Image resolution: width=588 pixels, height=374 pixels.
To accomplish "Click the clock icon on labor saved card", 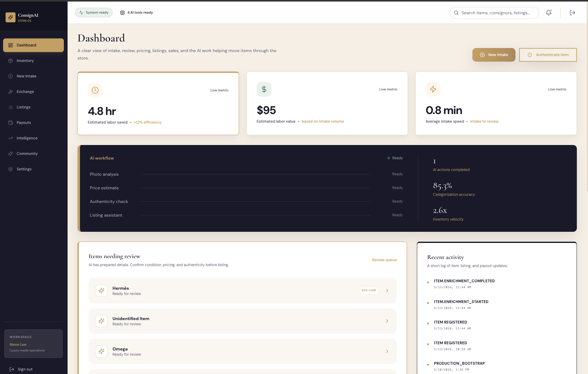I will [x=95, y=90].
